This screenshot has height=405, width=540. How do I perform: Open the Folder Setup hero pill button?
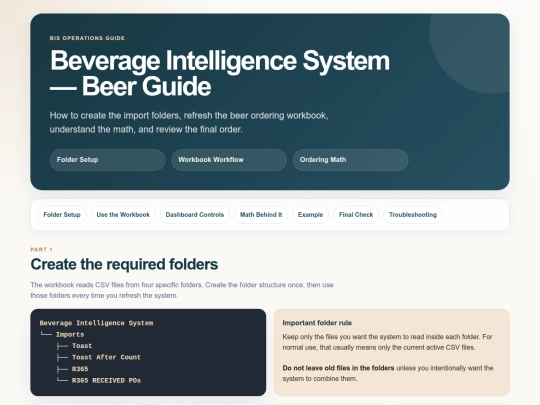(107, 160)
